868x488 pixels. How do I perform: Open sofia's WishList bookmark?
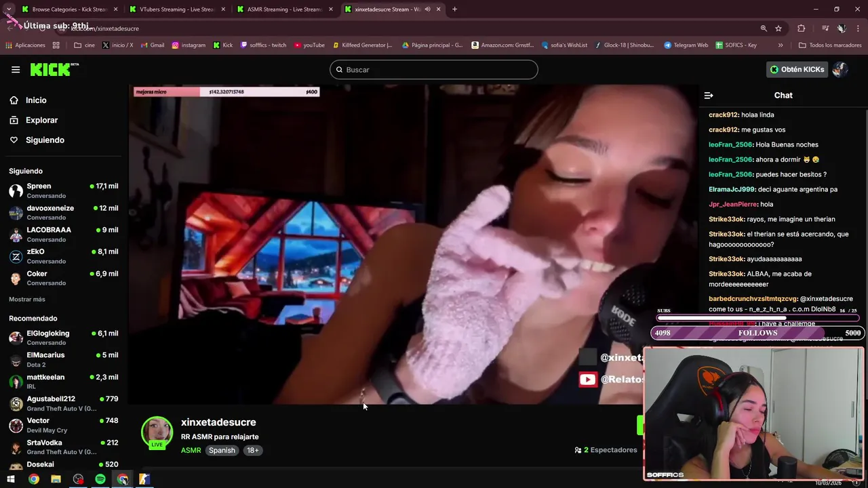564,45
